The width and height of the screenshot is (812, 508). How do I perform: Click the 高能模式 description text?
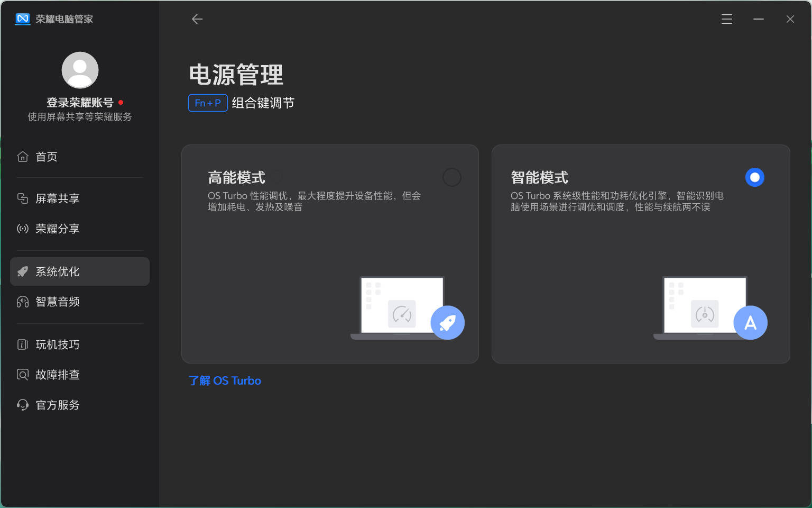pos(315,201)
